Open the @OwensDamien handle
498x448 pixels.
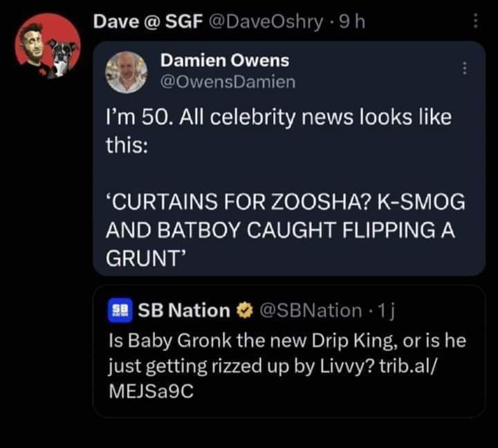click(228, 82)
